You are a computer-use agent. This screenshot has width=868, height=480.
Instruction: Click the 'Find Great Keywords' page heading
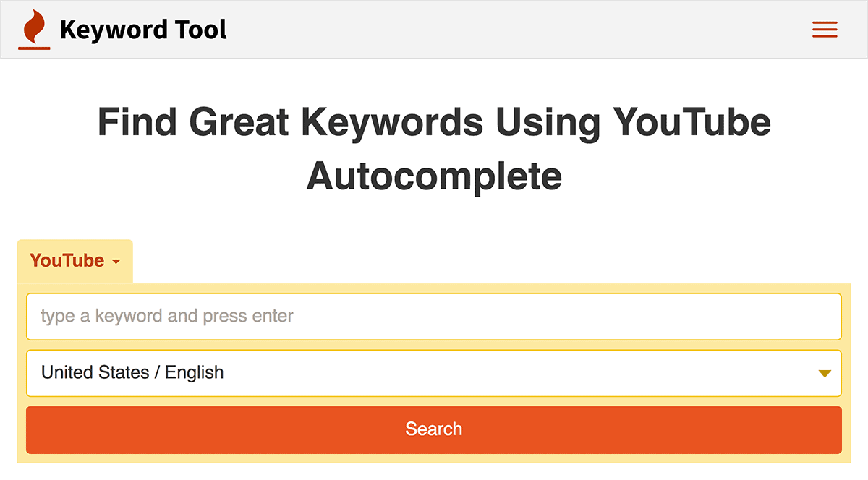434,149
